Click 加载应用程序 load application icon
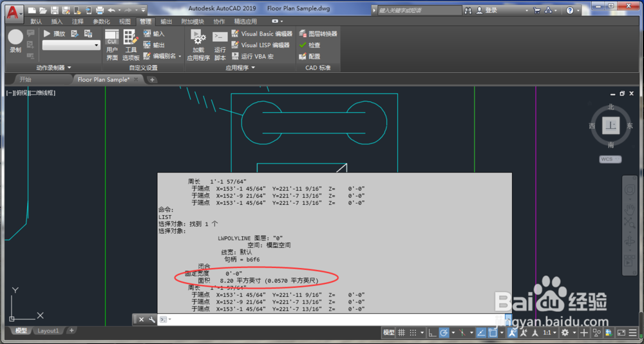Image resolution: width=644 pixels, height=344 pixels. pos(198,45)
